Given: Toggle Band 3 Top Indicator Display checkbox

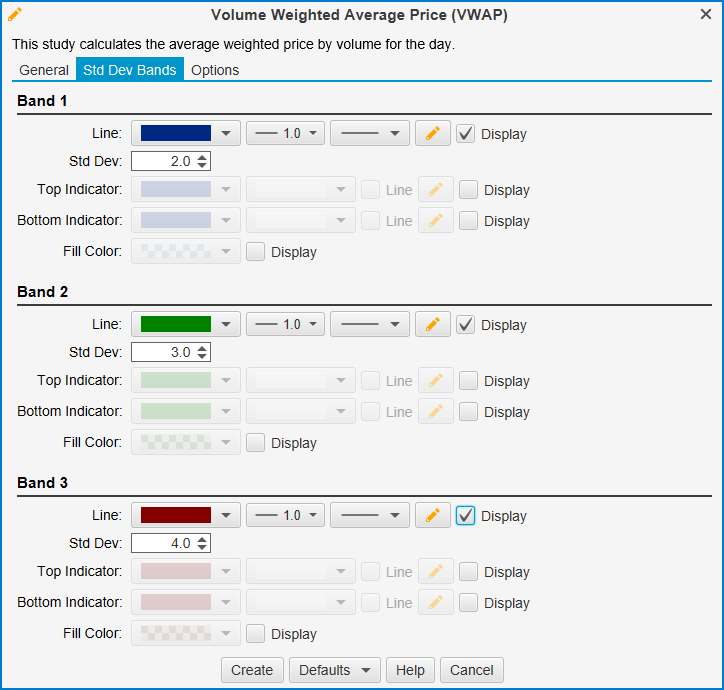Looking at the screenshot, I should pyautogui.click(x=468, y=572).
